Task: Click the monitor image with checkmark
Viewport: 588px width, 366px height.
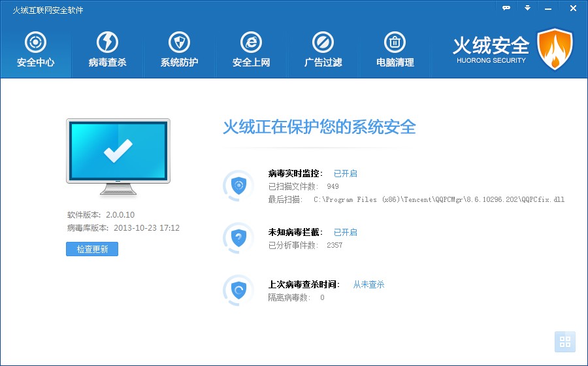Action: tap(118, 156)
